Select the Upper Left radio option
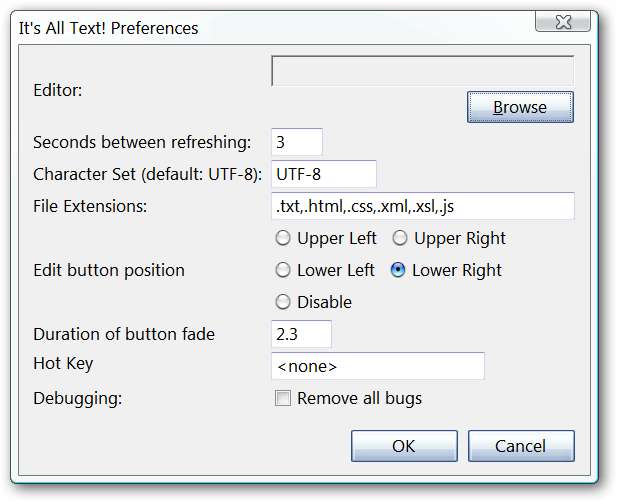The image size is (617, 502). 283,238
